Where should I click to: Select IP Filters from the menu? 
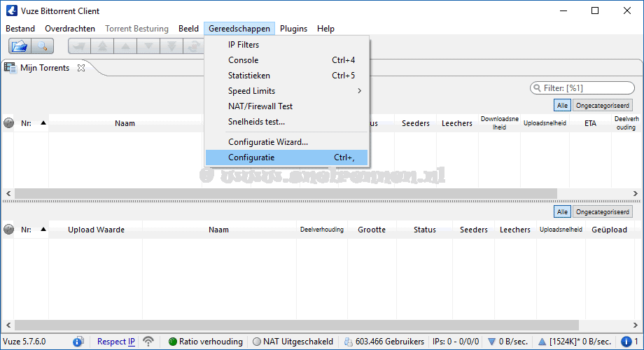point(287,44)
